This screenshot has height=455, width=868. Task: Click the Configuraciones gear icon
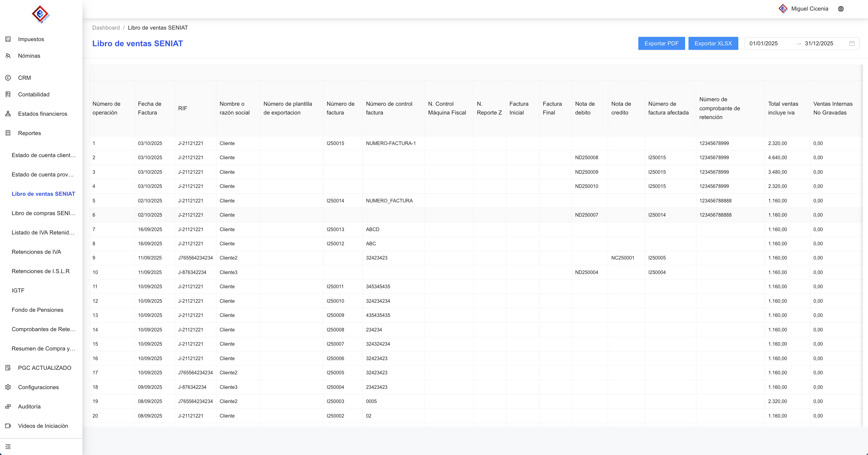pyautogui.click(x=8, y=387)
